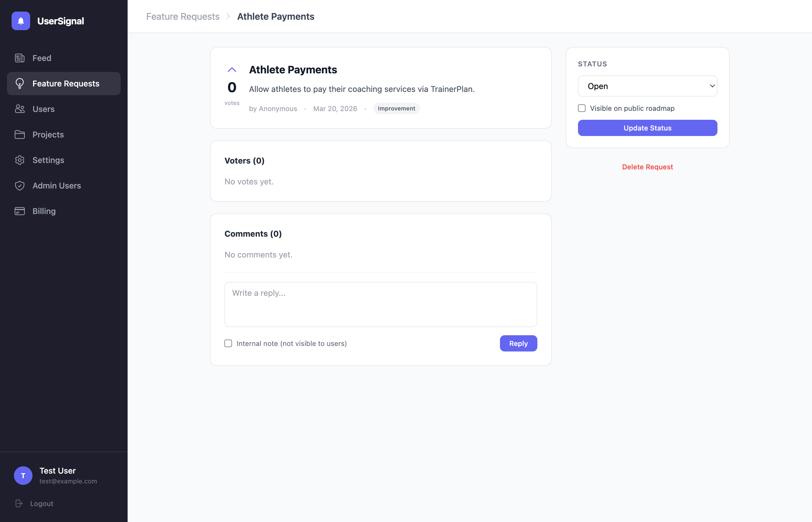The image size is (812, 522).
Task: Submit with the Reply button
Action: coord(518,343)
